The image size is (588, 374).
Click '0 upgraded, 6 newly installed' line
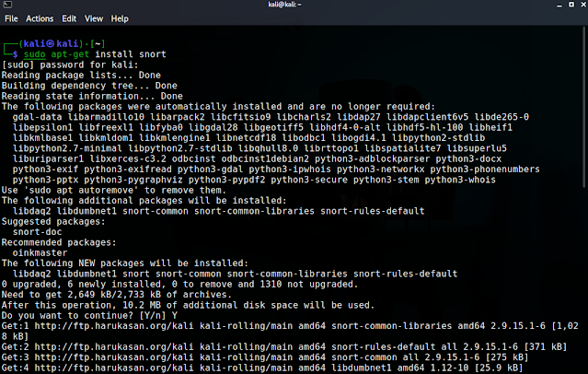click(180, 285)
